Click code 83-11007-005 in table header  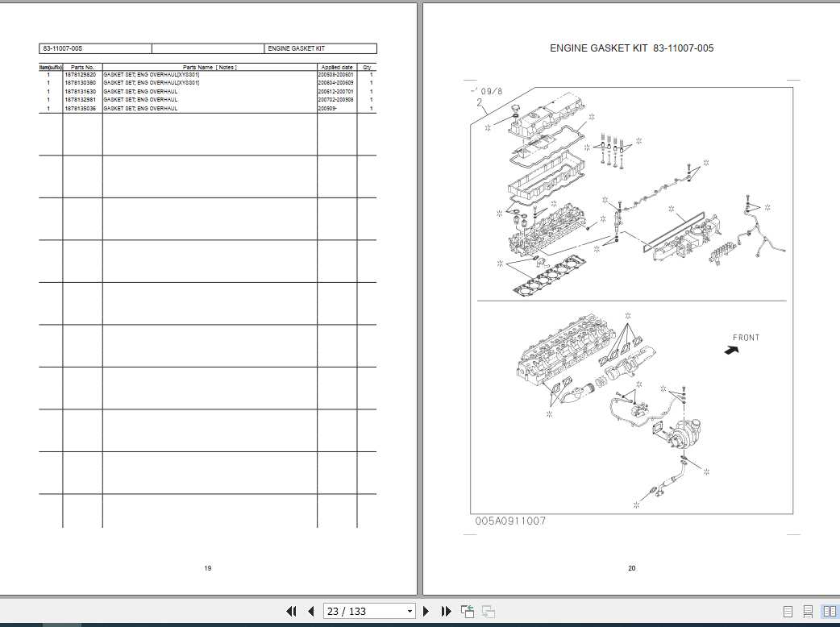click(x=63, y=48)
